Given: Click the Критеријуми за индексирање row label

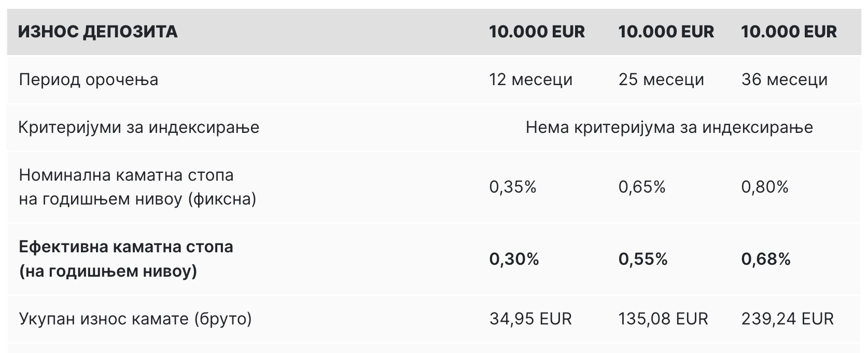Looking at the screenshot, I should point(139,127).
